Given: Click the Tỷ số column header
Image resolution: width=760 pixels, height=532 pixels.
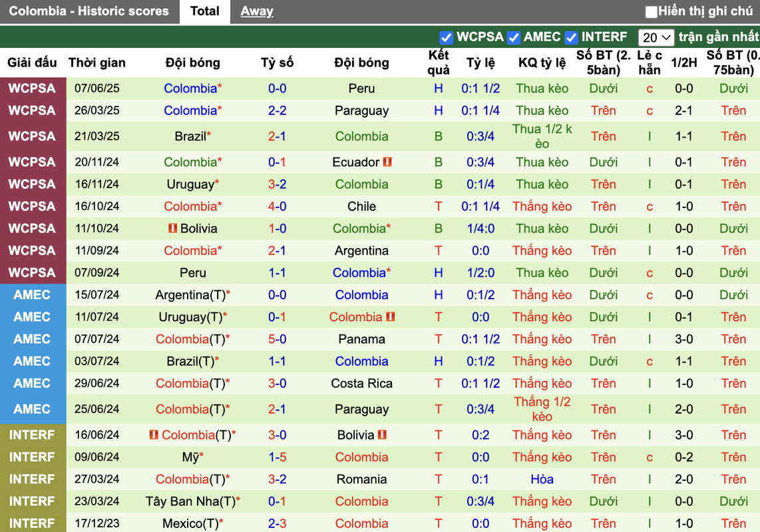Looking at the screenshot, I should 278,63.
